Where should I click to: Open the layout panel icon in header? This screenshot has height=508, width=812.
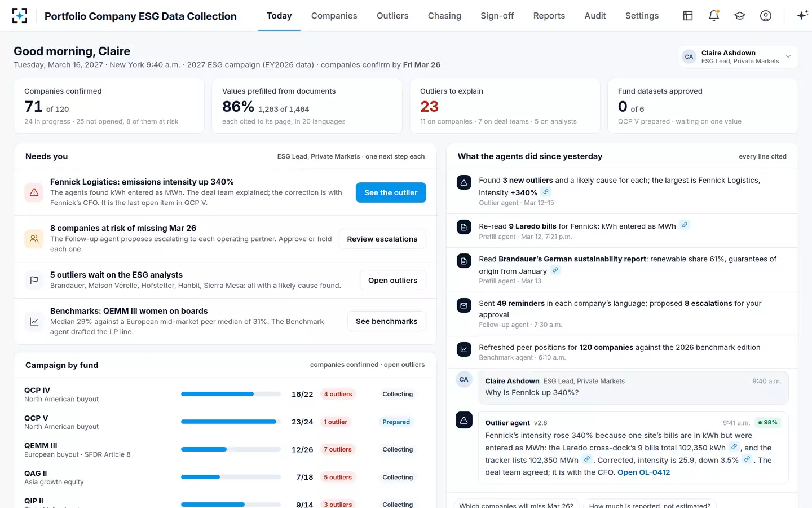pyautogui.click(x=688, y=16)
